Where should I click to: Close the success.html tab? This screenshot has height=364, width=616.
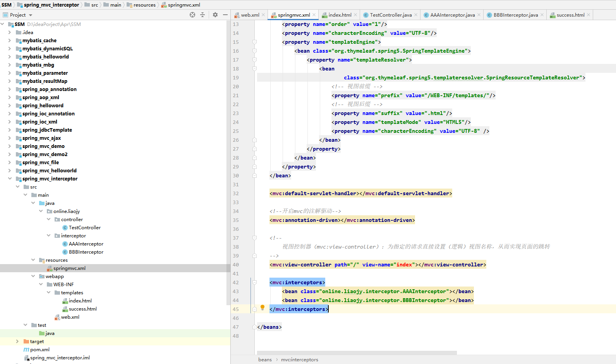pyautogui.click(x=589, y=15)
